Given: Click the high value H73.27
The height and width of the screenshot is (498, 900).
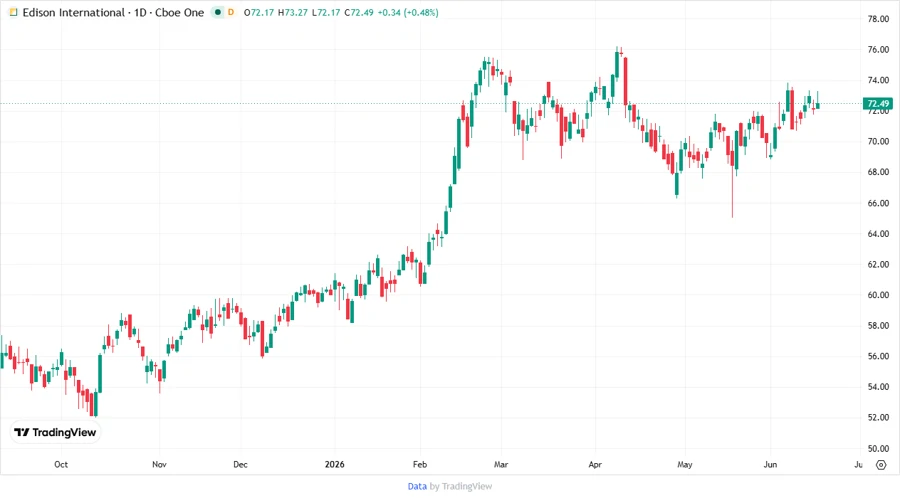Looking at the screenshot, I should pos(293,13).
